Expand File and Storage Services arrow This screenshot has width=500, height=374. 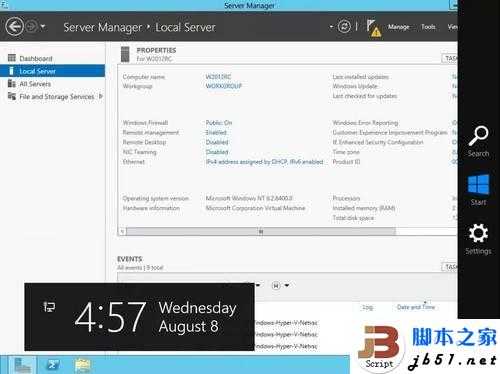[101, 96]
